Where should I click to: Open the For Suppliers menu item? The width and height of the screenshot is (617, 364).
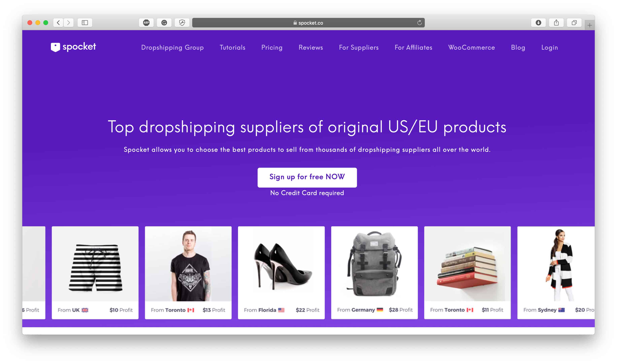tap(358, 48)
